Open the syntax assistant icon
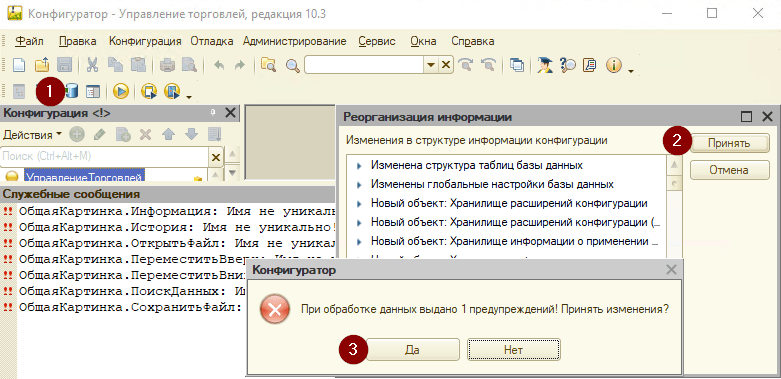 click(x=545, y=65)
